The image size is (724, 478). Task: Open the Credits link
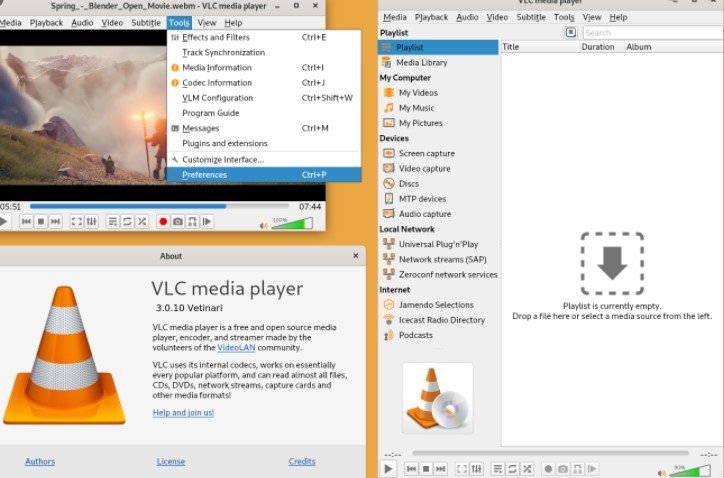pyautogui.click(x=302, y=461)
